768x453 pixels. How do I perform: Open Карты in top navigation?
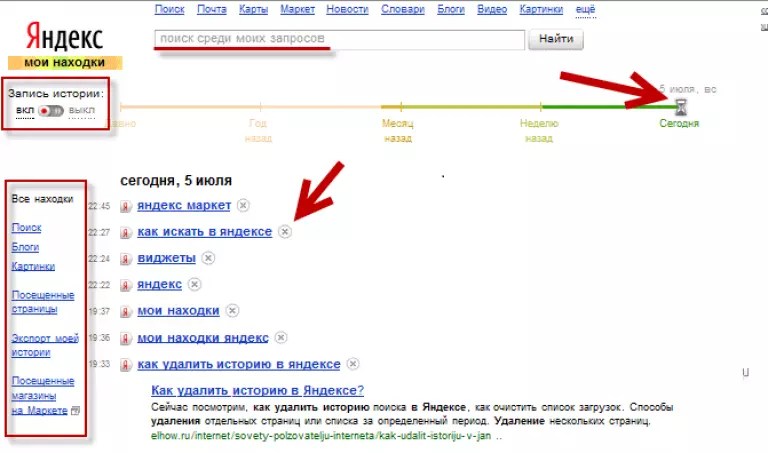[253, 9]
